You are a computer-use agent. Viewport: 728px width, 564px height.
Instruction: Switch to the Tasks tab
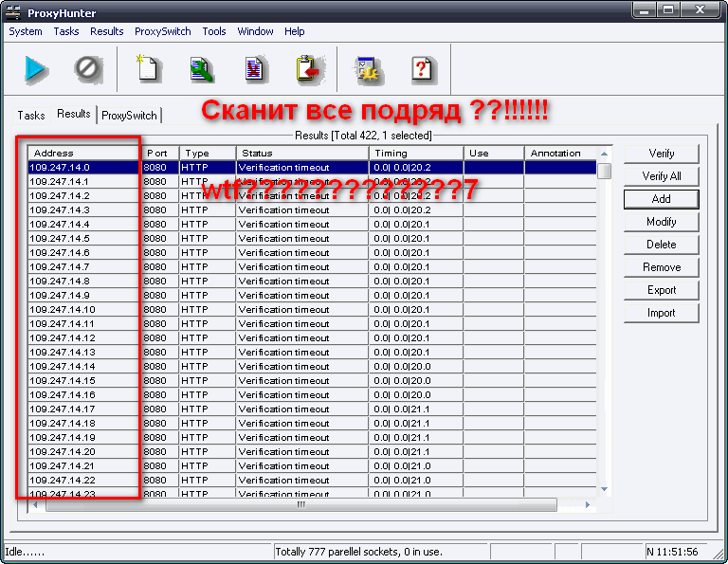31,115
